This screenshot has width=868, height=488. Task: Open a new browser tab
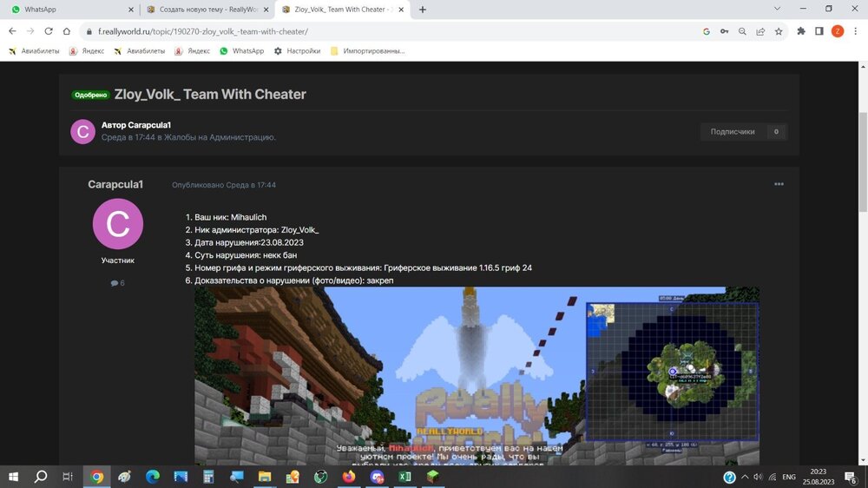(x=423, y=10)
